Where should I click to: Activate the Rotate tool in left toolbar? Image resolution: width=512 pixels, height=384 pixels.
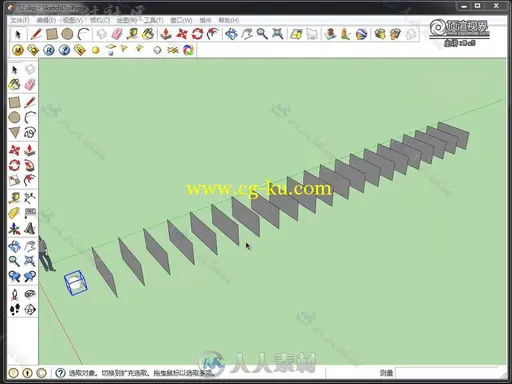coord(14,165)
